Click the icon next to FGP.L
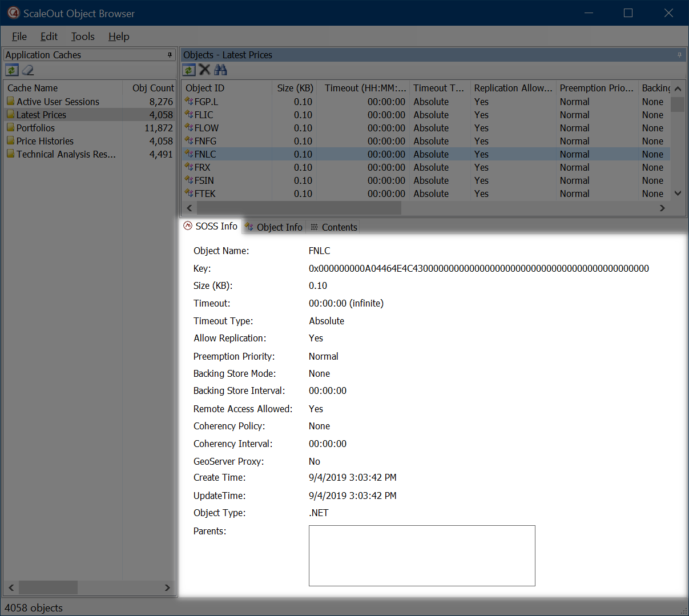 point(189,102)
